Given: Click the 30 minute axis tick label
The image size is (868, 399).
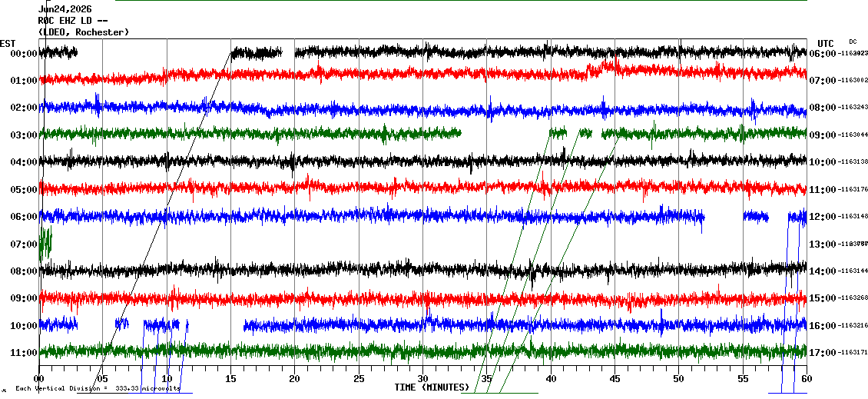Looking at the screenshot, I should pyautogui.click(x=423, y=378).
